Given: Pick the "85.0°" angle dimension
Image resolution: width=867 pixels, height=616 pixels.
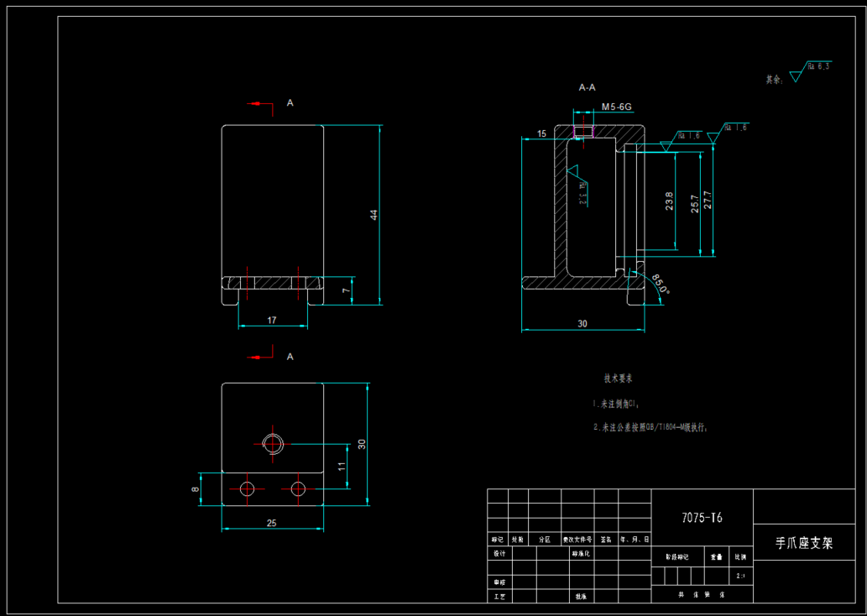Looking at the screenshot, I should [x=661, y=283].
